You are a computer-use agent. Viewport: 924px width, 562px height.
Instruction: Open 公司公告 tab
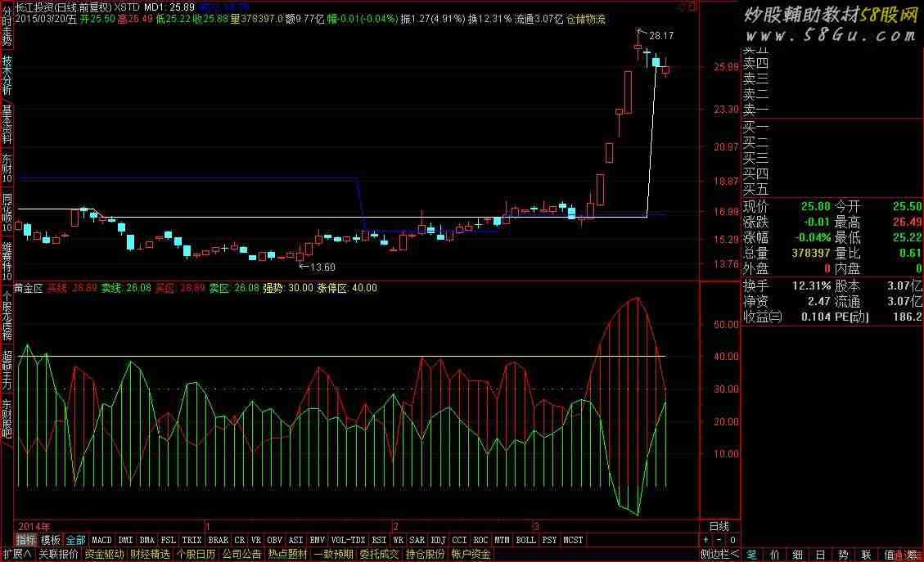tap(241, 554)
